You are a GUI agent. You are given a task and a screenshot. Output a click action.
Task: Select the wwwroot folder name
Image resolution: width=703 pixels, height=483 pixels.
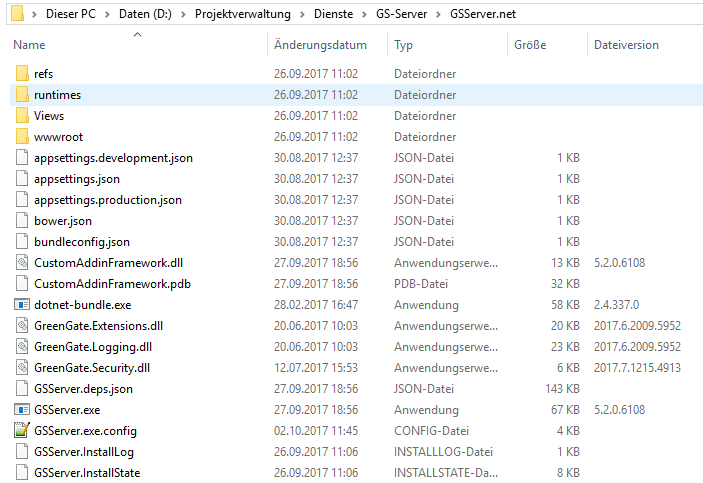coord(58,137)
